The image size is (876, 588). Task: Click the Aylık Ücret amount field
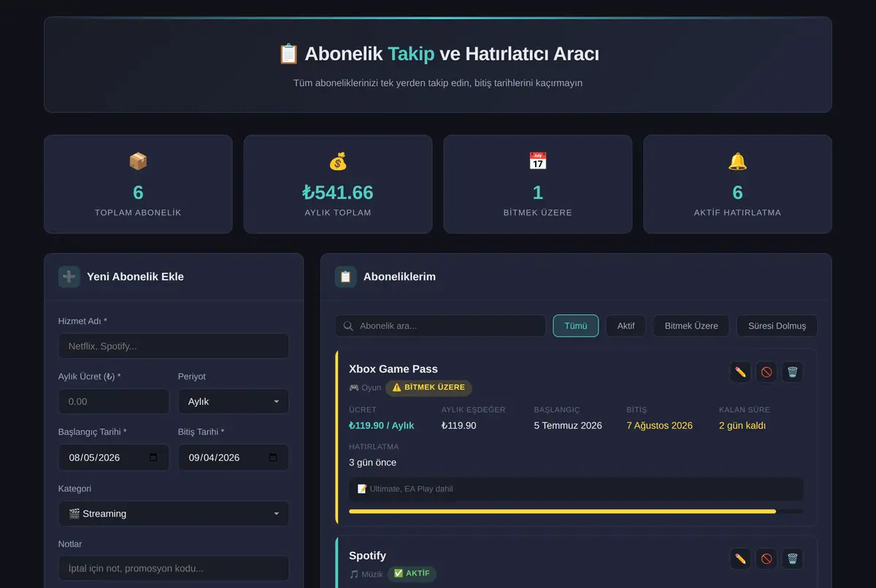[114, 401]
